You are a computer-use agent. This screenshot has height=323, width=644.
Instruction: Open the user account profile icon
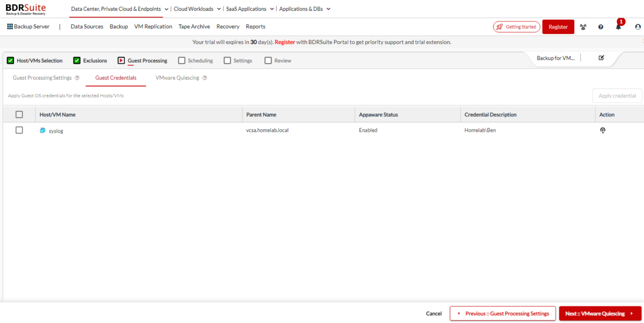[636, 26]
